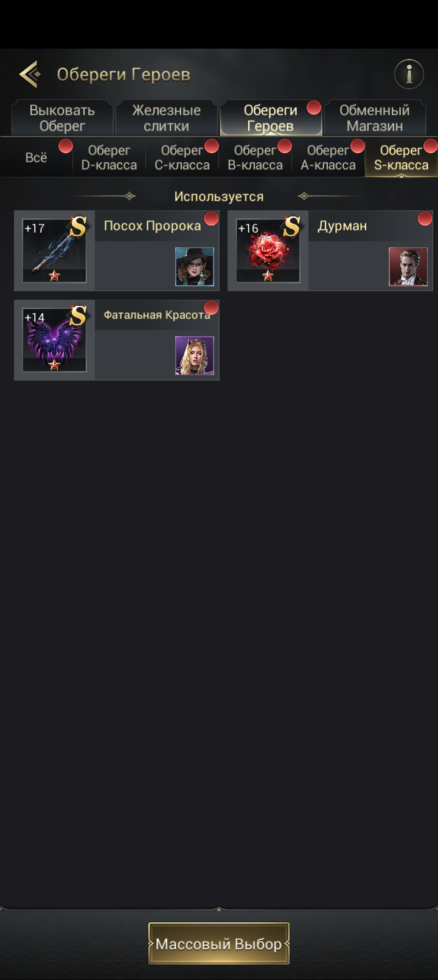This screenshot has height=980, width=438.
Task: Select the Фатальная Красота purple wings icon
Action: point(55,340)
